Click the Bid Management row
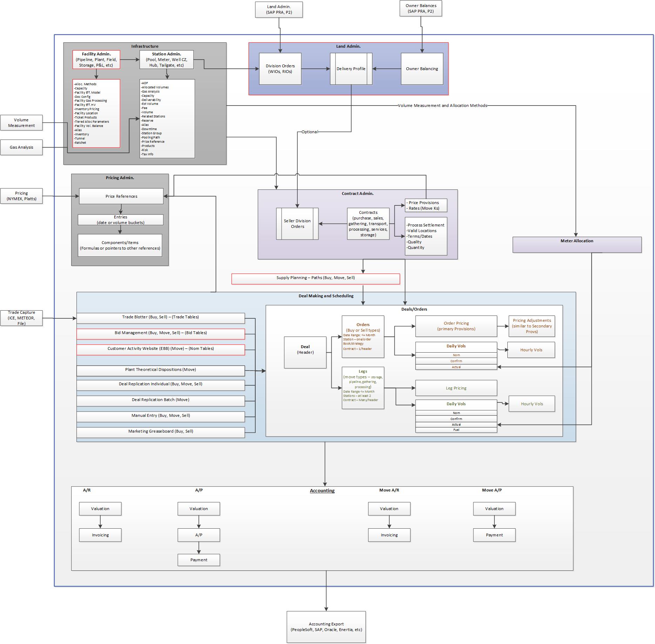Screen dimensions: 655x644 [161, 333]
